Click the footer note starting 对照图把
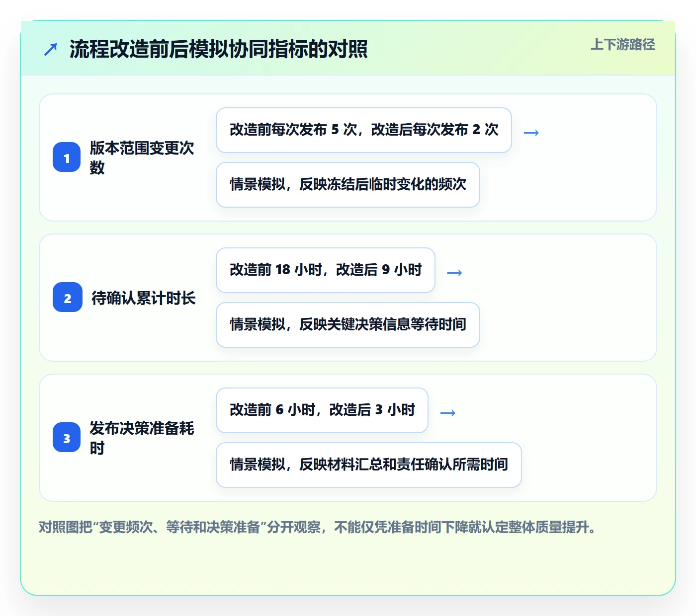696x616 pixels. (x=317, y=527)
